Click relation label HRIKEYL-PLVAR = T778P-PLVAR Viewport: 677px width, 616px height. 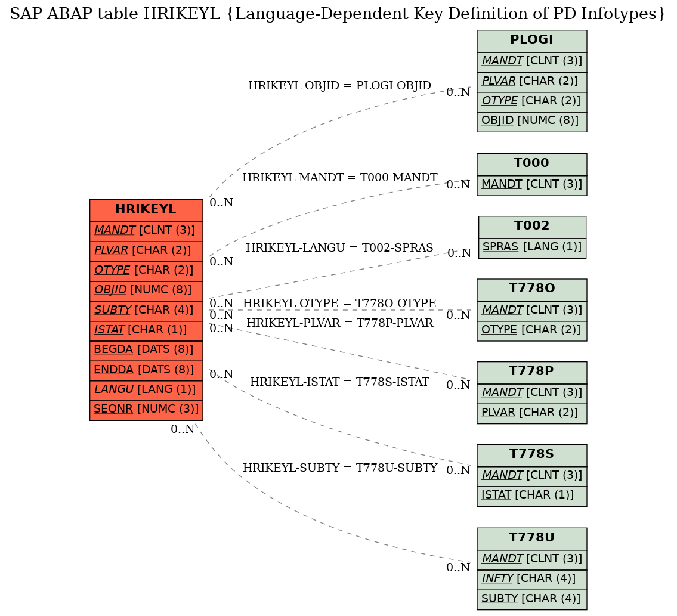pos(339,323)
